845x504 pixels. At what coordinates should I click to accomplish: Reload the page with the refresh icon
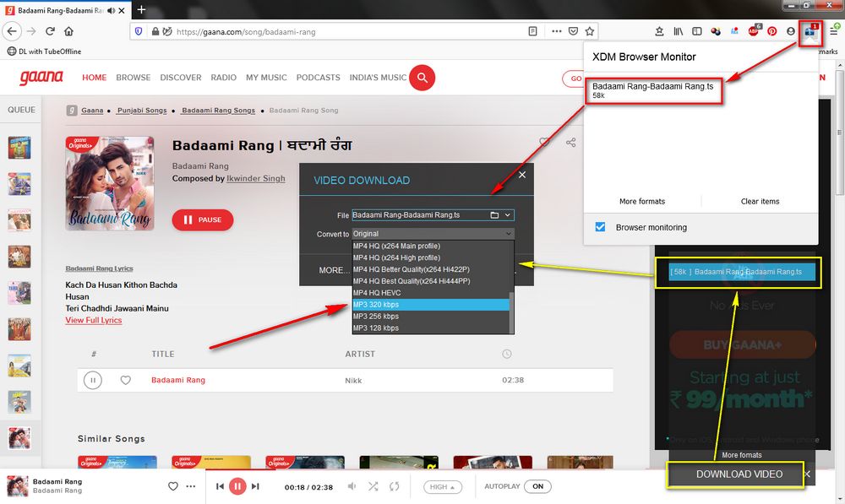click(x=50, y=31)
